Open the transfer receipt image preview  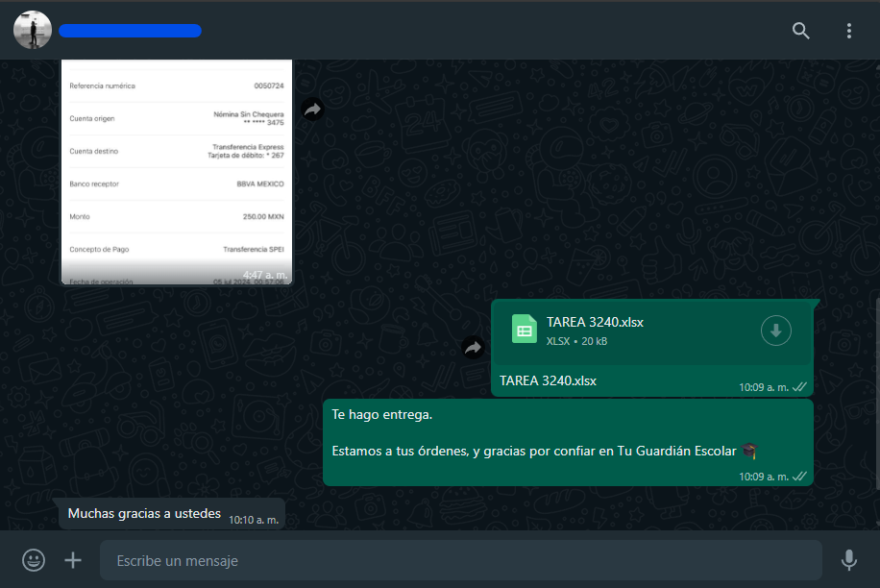pos(176,173)
